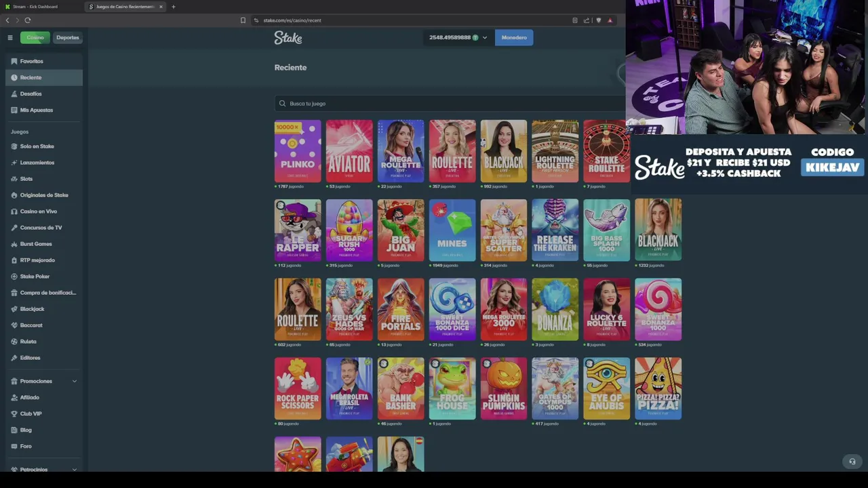
Task: Open Solo en Stake category
Action: [44, 146]
